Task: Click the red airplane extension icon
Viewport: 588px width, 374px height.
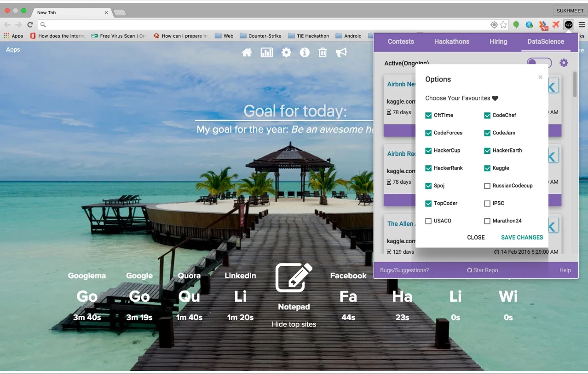Action: [556, 24]
